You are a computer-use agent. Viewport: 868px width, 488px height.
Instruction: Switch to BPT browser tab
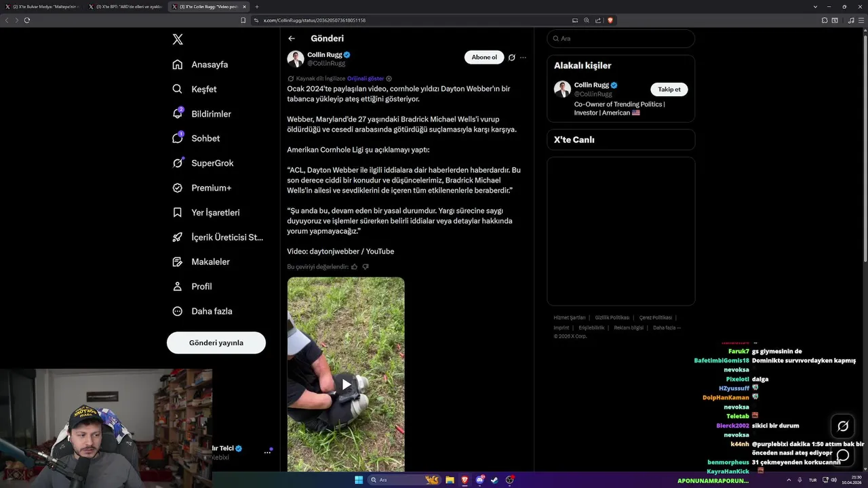click(x=125, y=7)
